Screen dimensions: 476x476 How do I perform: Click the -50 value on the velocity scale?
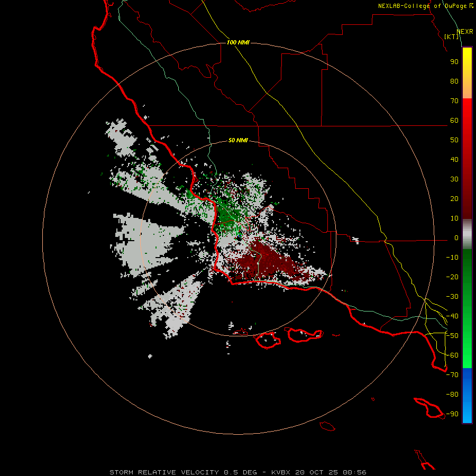[452, 336]
